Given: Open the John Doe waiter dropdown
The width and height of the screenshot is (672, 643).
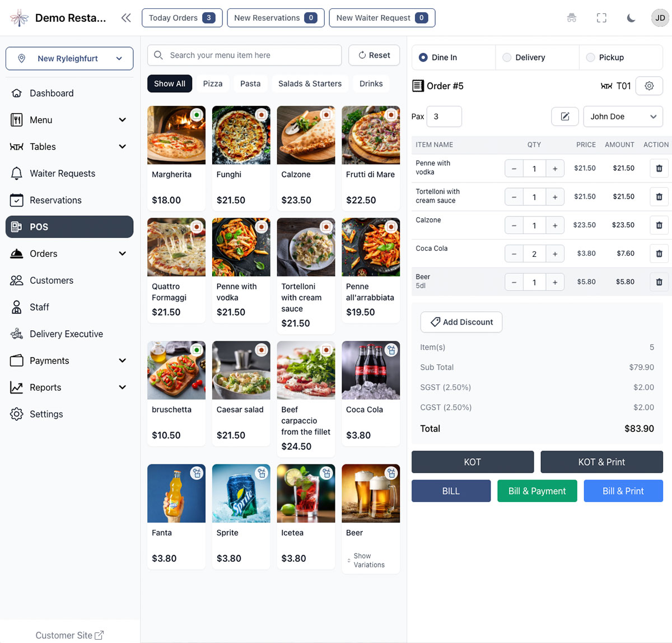Looking at the screenshot, I should coord(623,116).
